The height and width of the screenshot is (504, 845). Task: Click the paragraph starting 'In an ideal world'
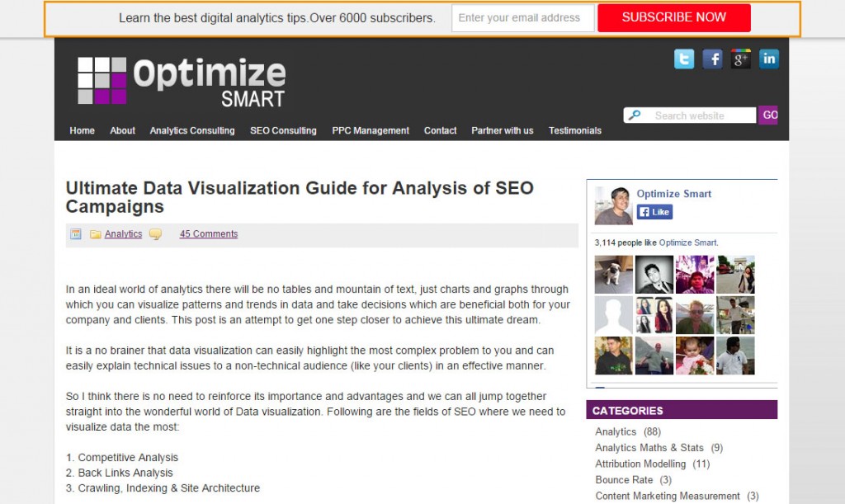point(318,304)
